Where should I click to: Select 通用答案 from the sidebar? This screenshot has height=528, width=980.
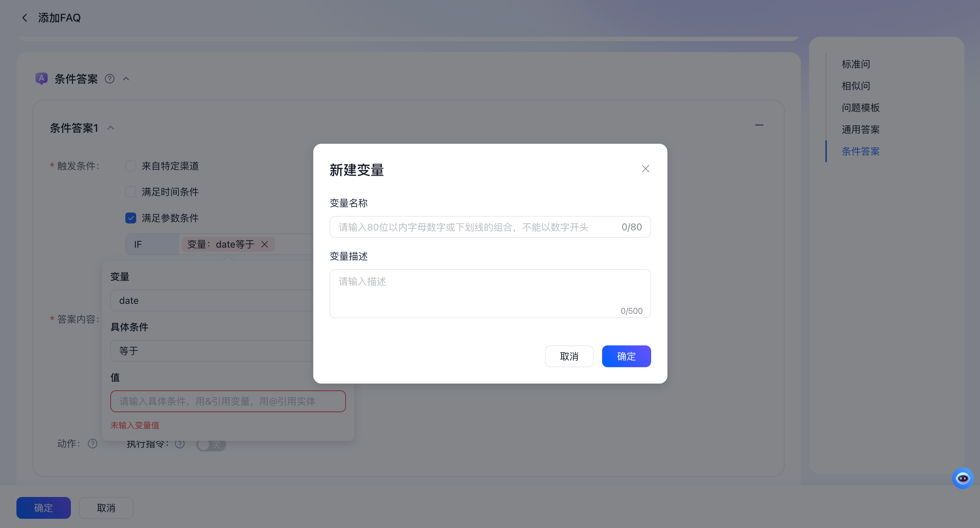pyautogui.click(x=860, y=129)
